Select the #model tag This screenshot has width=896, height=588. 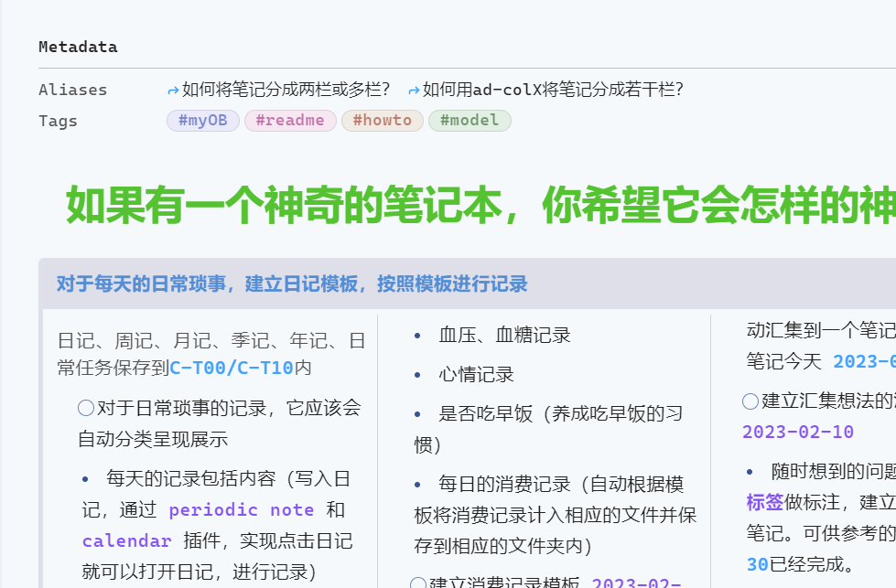point(470,121)
